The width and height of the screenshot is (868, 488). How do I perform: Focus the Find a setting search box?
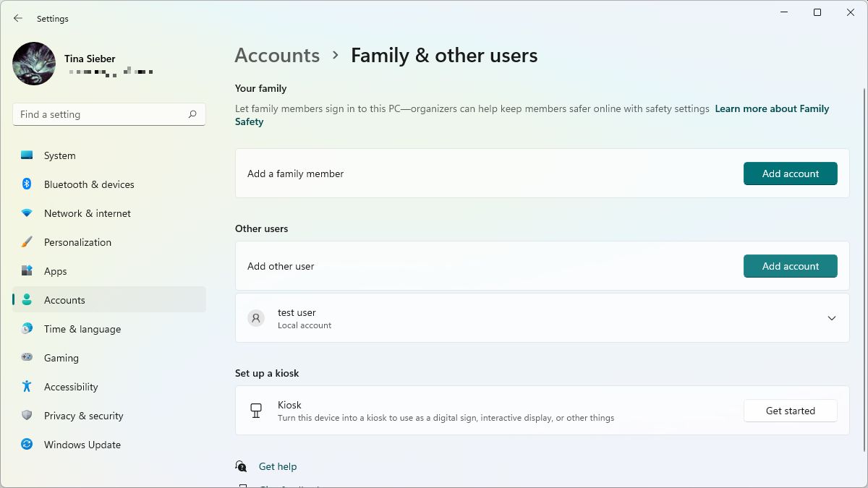pyautogui.click(x=101, y=114)
